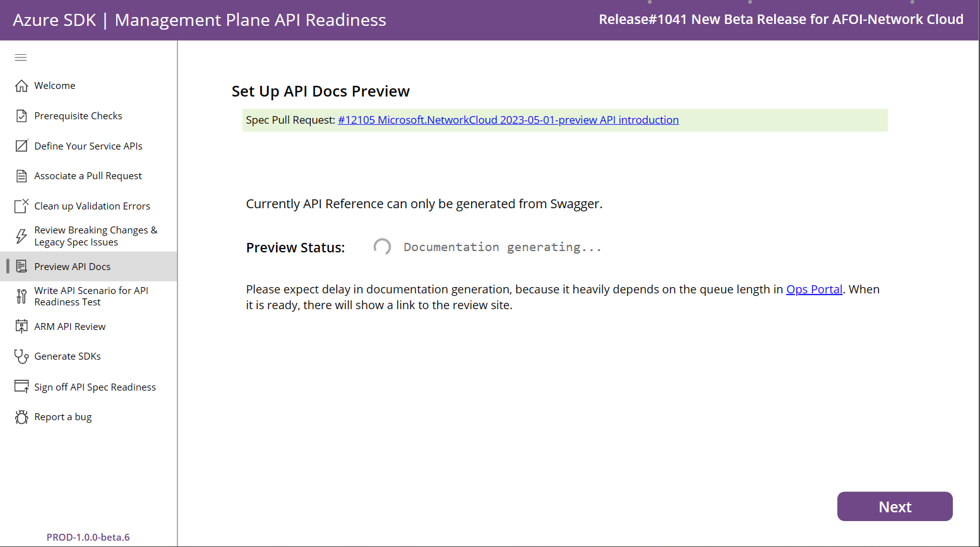Screen dimensions: 980x547
Task: Open the Ops Portal link
Action: tap(814, 289)
